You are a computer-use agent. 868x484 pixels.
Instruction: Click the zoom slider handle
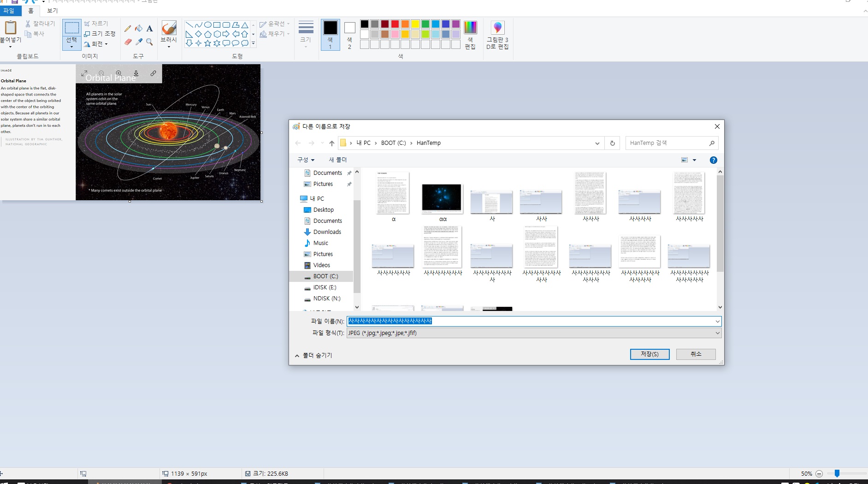[x=837, y=474]
